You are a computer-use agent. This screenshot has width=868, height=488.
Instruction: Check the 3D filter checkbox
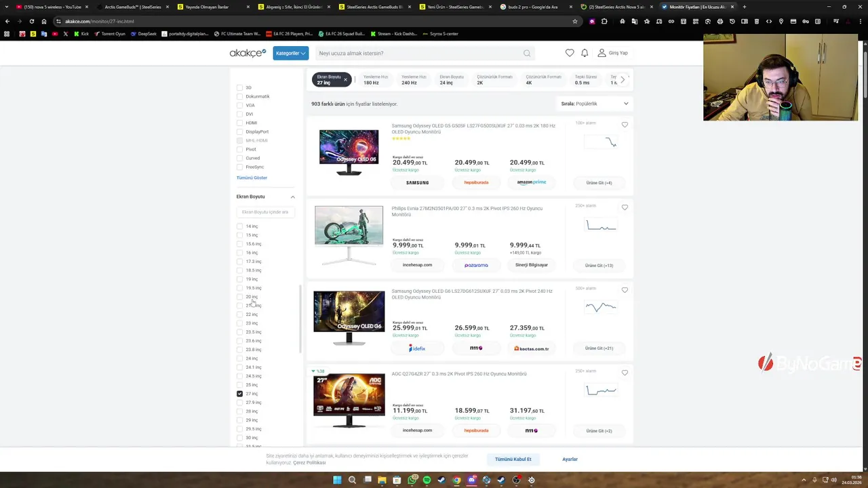click(x=239, y=87)
